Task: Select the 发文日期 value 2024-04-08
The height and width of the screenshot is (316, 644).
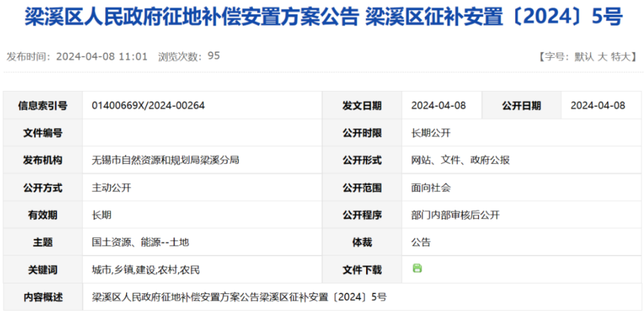Action: pos(438,106)
